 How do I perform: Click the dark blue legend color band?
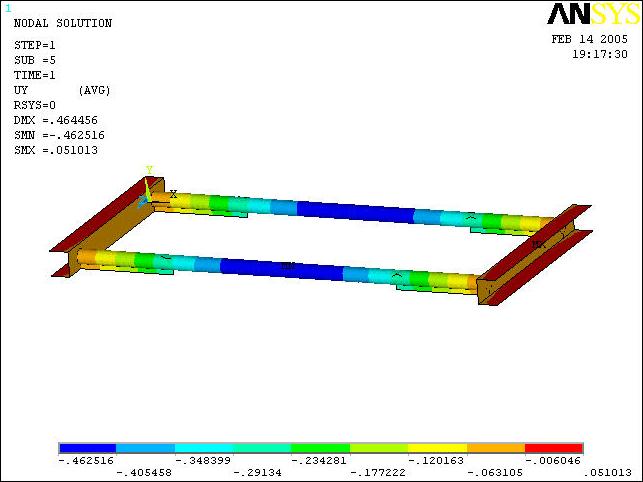point(87,448)
